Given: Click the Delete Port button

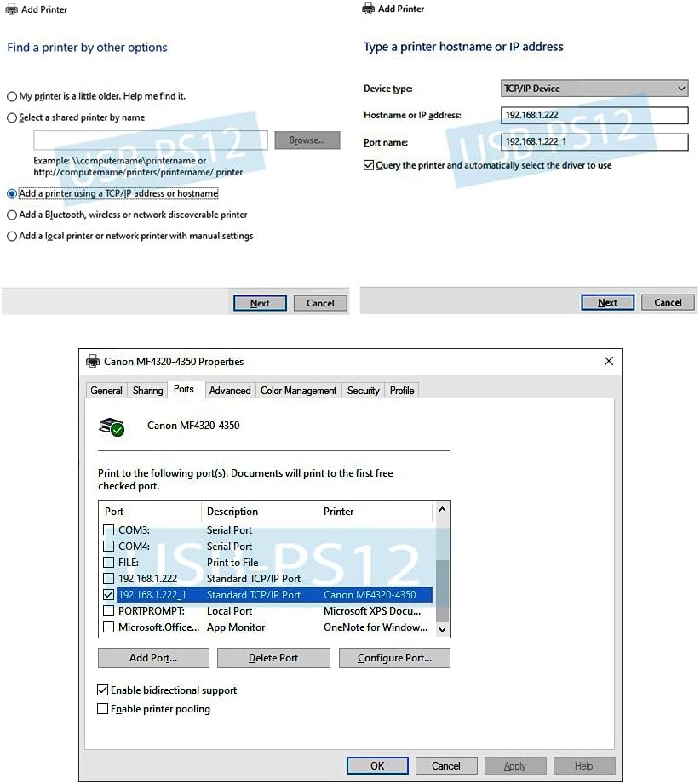Looking at the screenshot, I should point(273,658).
